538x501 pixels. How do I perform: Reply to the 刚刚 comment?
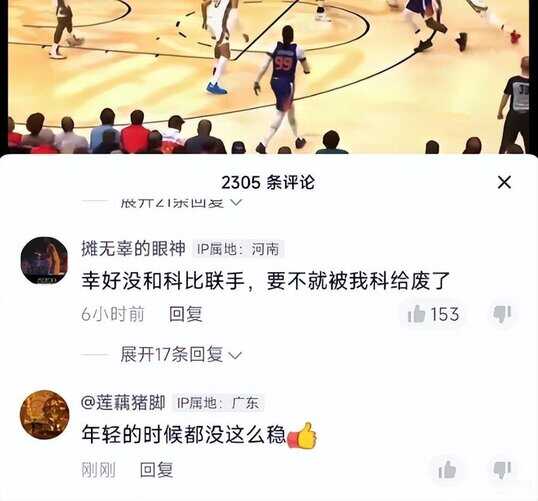click(x=156, y=469)
